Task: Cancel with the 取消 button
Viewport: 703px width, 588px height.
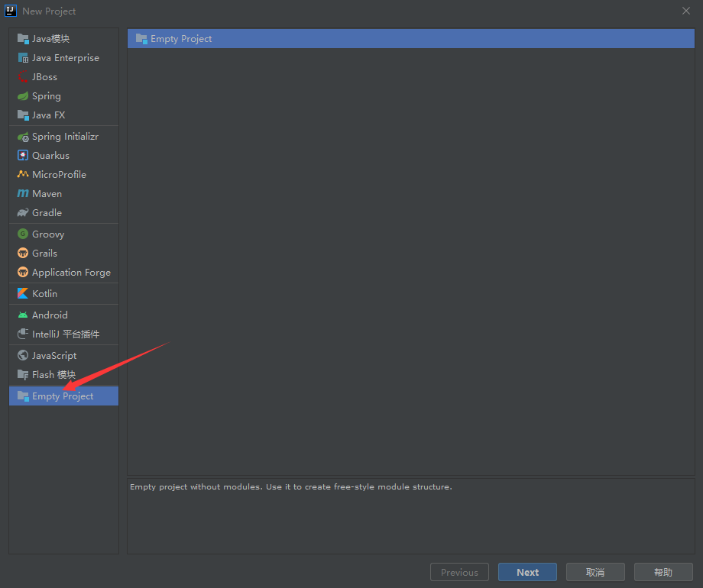Action: [595, 572]
